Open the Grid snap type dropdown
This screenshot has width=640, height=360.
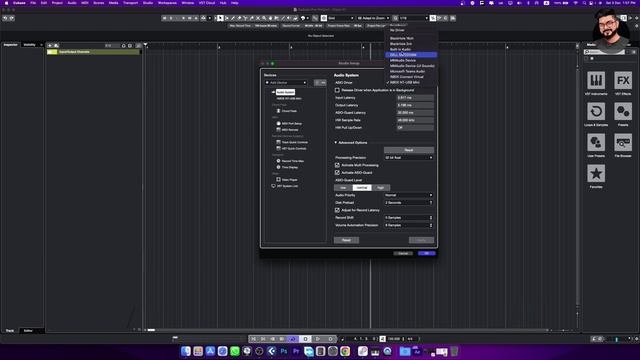coord(340,18)
